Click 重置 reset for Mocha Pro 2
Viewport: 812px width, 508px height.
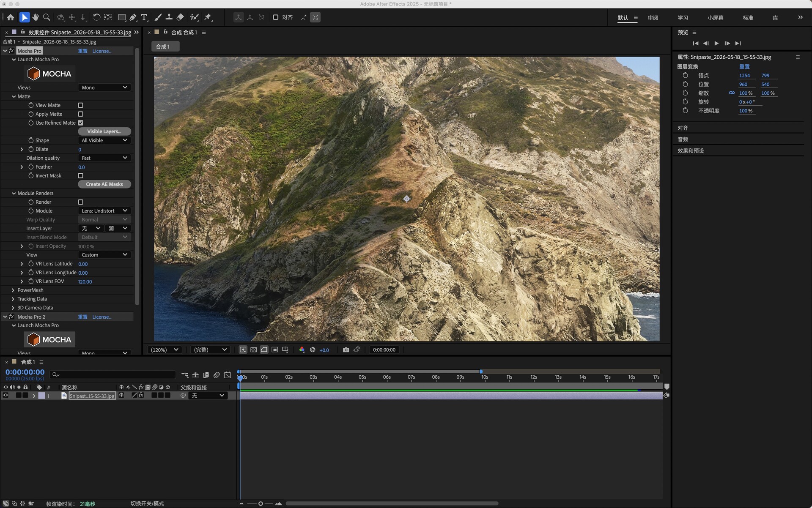[82, 317]
